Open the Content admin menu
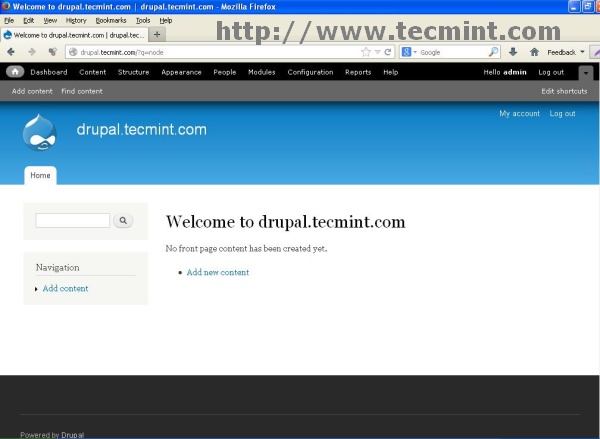Screen dimensions: 600x439 pyautogui.click(x=93, y=72)
